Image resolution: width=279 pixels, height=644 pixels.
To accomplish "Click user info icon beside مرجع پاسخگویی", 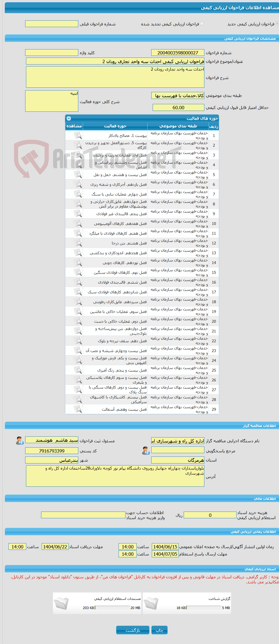I will coord(146,450).
